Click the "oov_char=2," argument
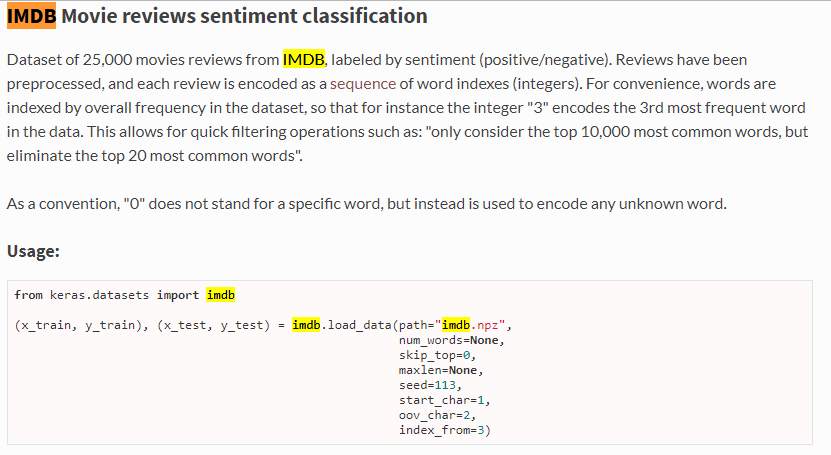This screenshot has width=831, height=455. pos(437,415)
